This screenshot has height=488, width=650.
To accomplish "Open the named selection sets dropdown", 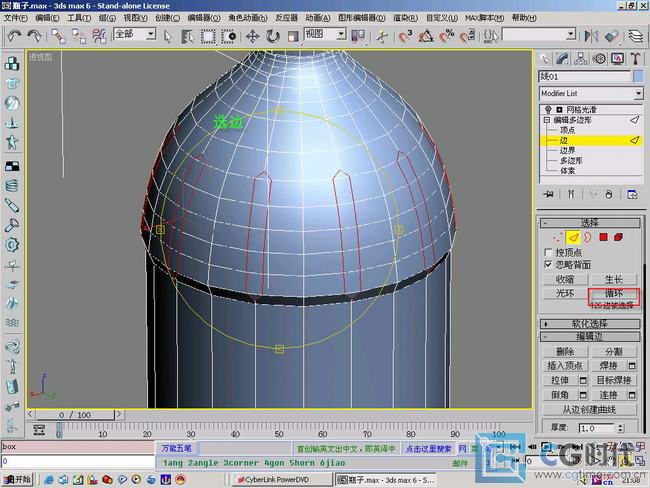I will tap(571, 34).
